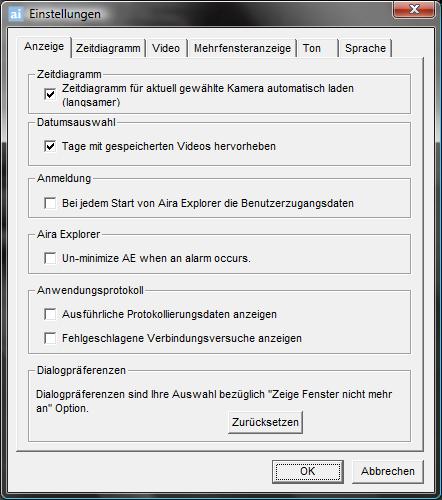Close the Einstellungen dialog window
This screenshot has height=500, width=442.
[x=414, y=9]
